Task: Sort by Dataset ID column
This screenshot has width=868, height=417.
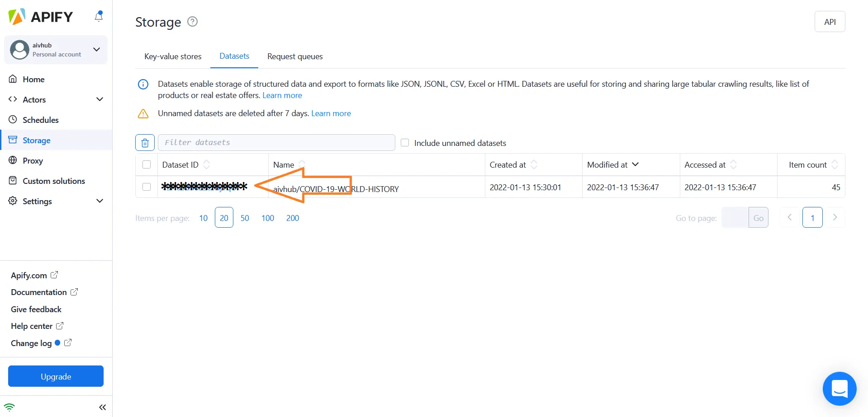Action: (207, 164)
